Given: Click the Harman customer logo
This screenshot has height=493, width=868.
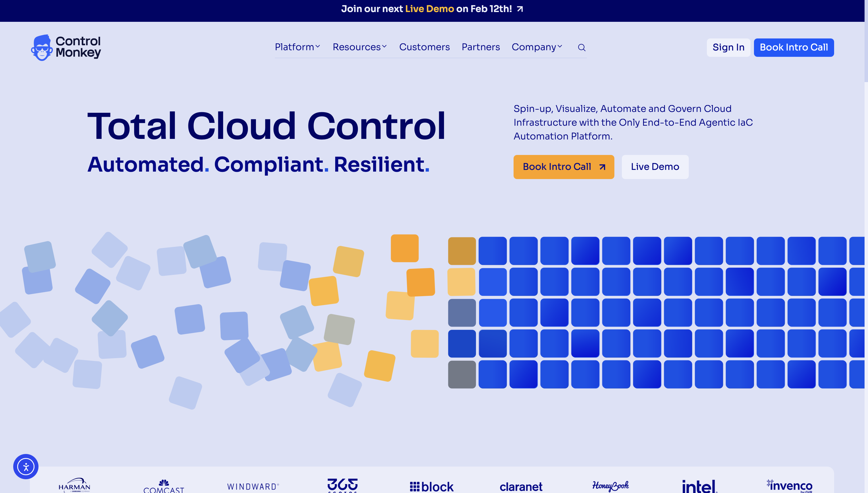Looking at the screenshot, I should tap(74, 486).
